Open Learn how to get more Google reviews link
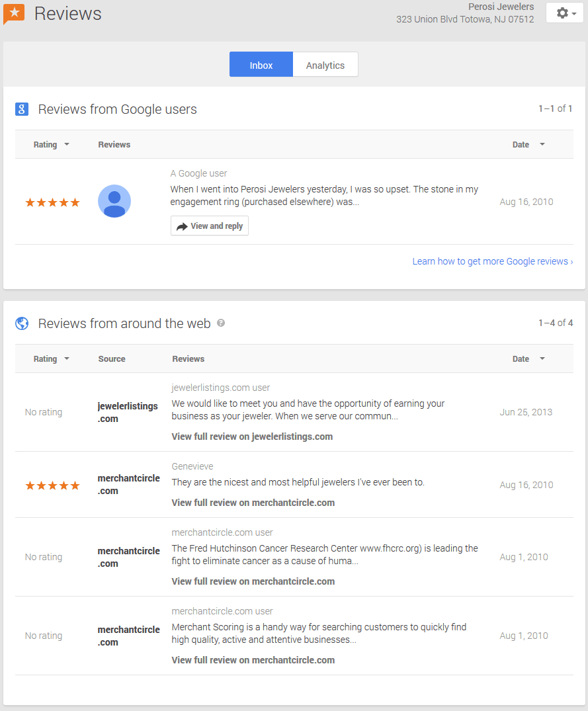The height and width of the screenshot is (711, 588). point(493,261)
